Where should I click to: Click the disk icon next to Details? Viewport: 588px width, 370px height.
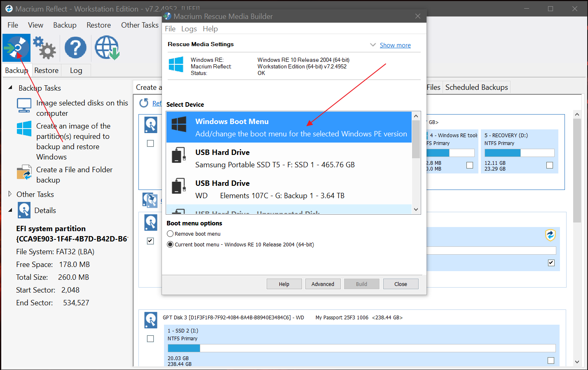24,210
